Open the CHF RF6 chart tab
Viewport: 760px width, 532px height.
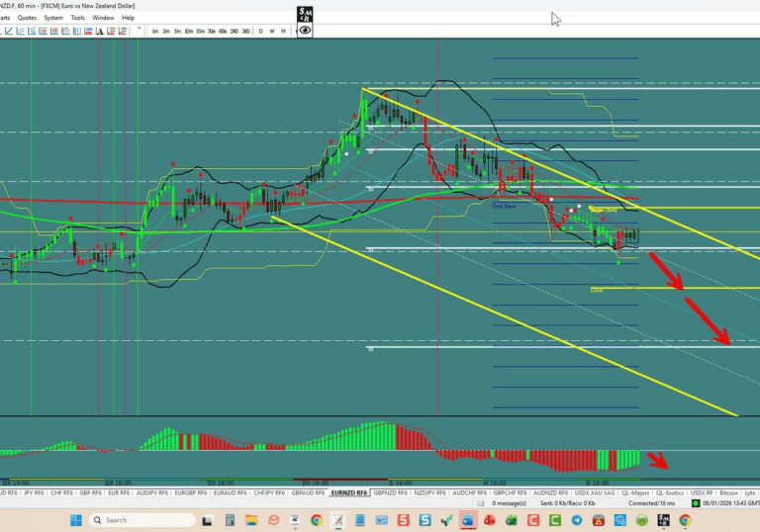(61, 492)
